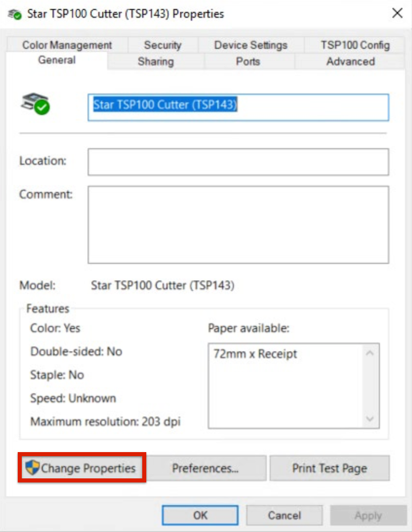
Task: Click the Model name text
Action: [x=162, y=285]
